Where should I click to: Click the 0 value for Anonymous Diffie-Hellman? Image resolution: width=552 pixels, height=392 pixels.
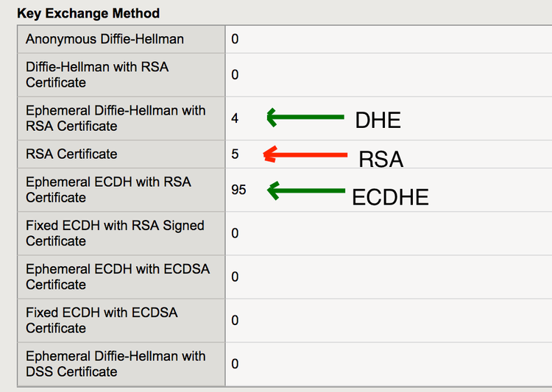(235, 39)
